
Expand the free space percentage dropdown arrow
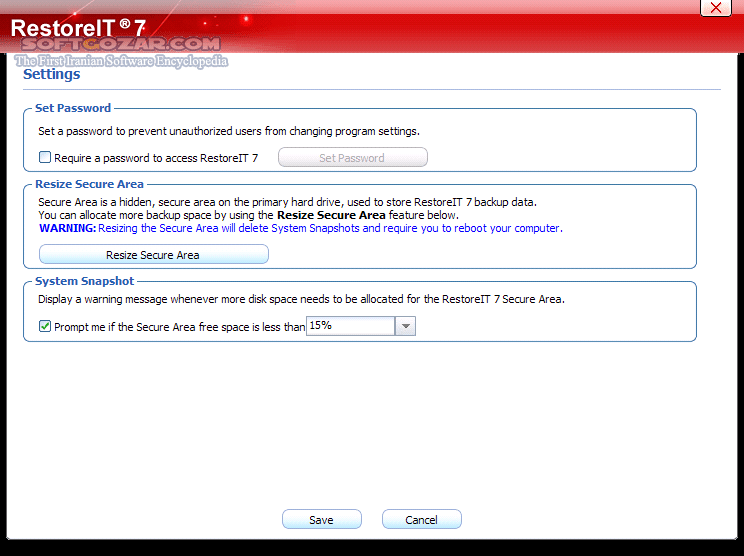point(405,326)
